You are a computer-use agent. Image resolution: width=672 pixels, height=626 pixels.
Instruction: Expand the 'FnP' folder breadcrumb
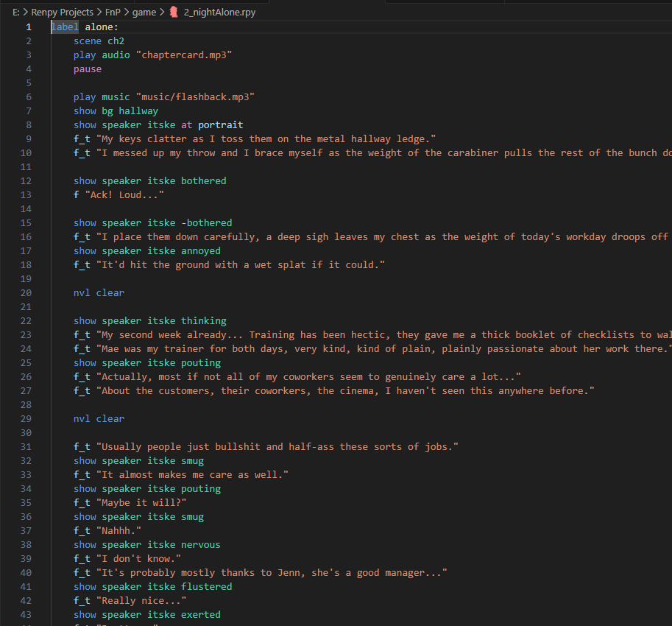pos(112,12)
